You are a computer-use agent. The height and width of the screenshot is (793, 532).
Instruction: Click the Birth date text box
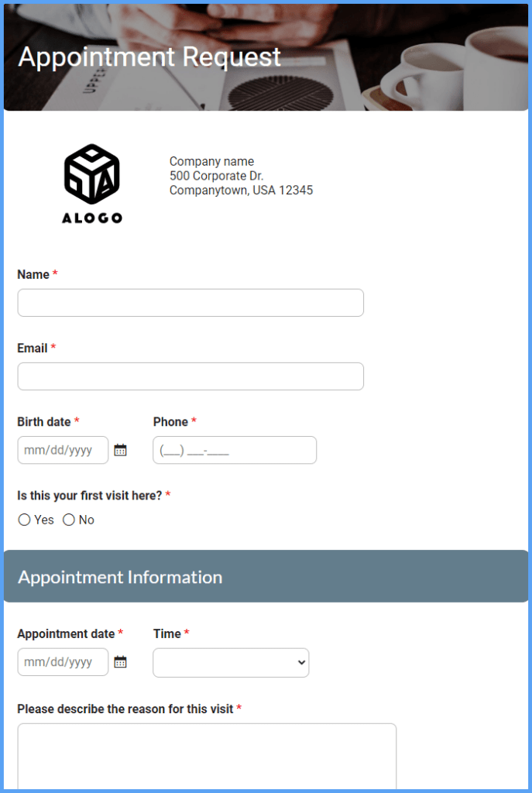pyautogui.click(x=62, y=449)
